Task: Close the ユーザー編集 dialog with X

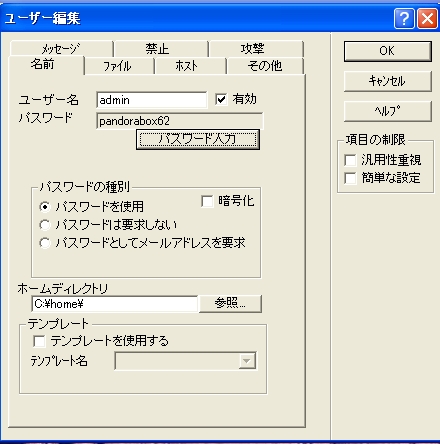Action: 427,19
